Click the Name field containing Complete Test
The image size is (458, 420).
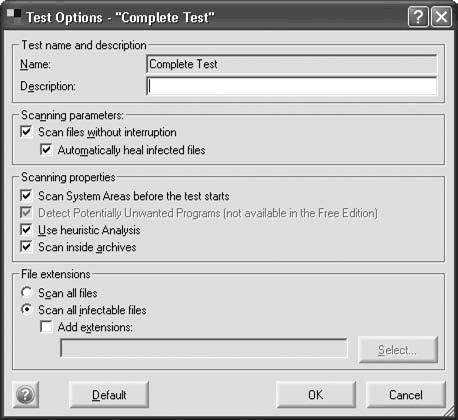(292, 64)
